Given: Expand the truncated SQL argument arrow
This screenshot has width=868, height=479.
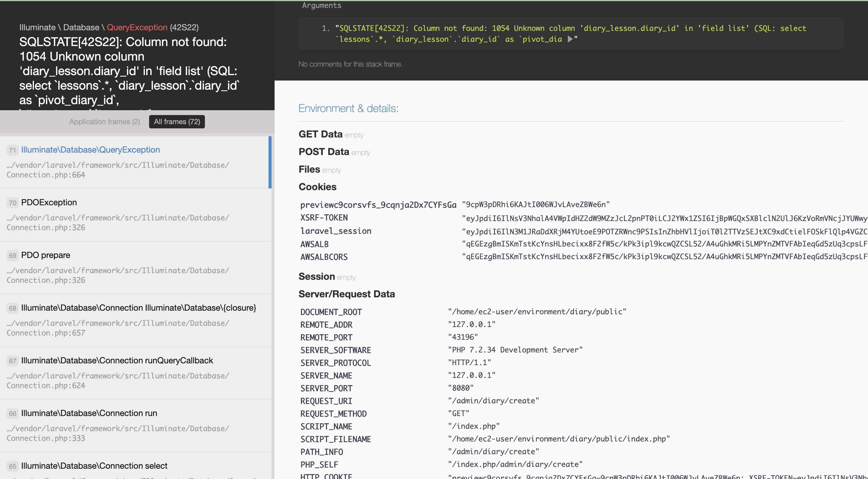Looking at the screenshot, I should coord(570,39).
